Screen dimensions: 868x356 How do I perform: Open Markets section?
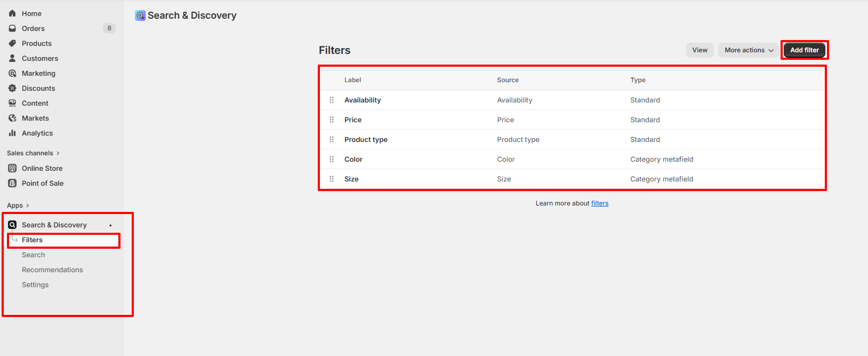point(35,118)
